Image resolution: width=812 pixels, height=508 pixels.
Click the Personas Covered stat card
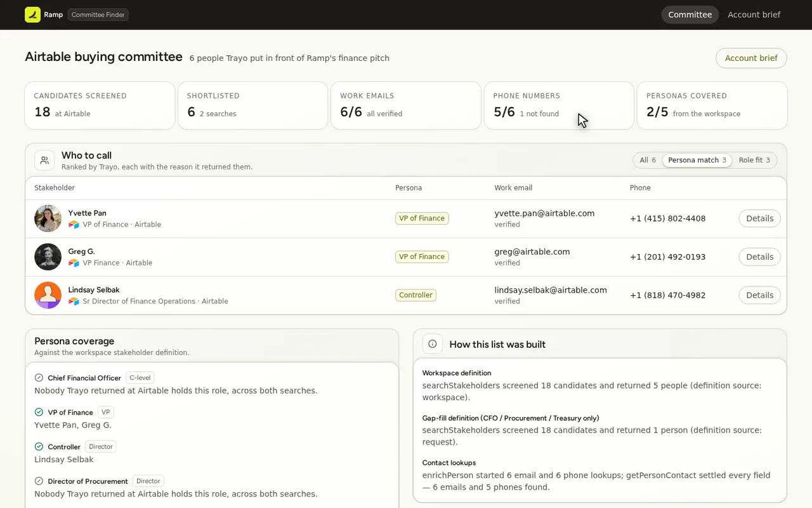coord(712,105)
